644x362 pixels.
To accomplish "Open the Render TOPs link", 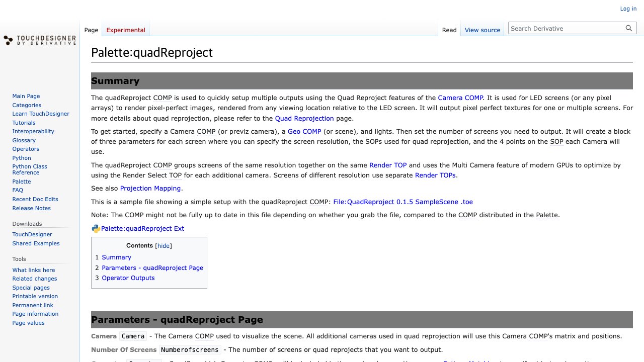I will (x=436, y=175).
